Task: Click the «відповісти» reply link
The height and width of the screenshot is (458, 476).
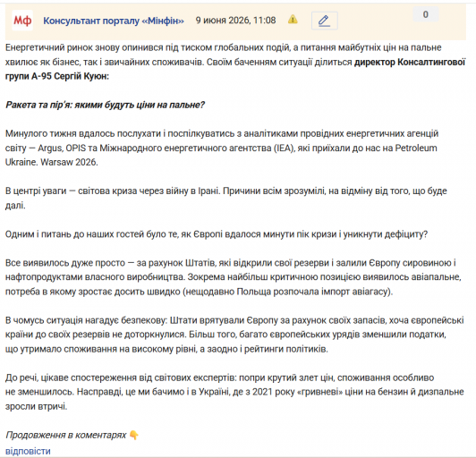Action: [28, 451]
